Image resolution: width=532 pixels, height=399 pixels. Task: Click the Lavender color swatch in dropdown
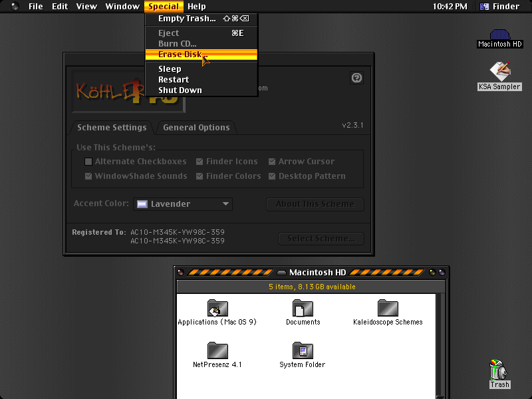coord(142,204)
